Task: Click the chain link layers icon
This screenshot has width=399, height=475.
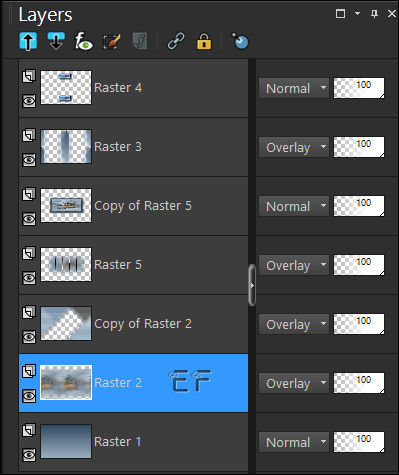Action: (176, 41)
